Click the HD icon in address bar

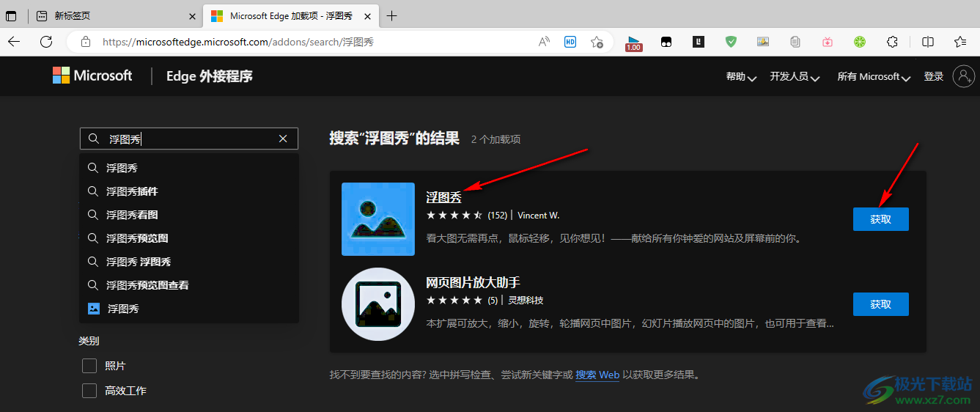click(x=570, y=42)
